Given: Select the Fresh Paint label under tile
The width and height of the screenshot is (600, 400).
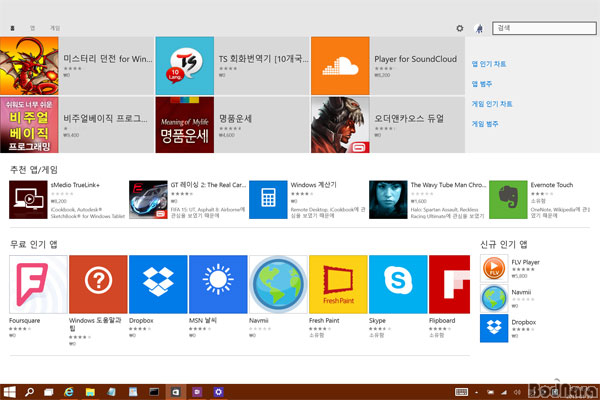Looking at the screenshot, I should coord(324,320).
